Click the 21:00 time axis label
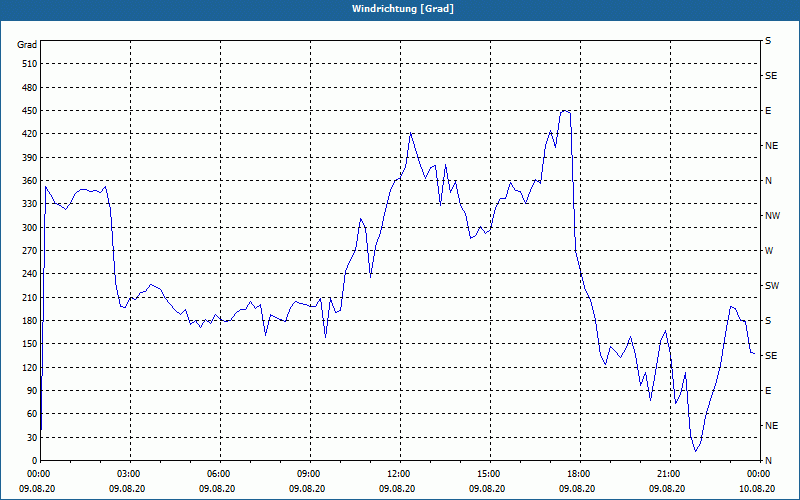Screen dimensions: 800x500 click(x=670, y=473)
